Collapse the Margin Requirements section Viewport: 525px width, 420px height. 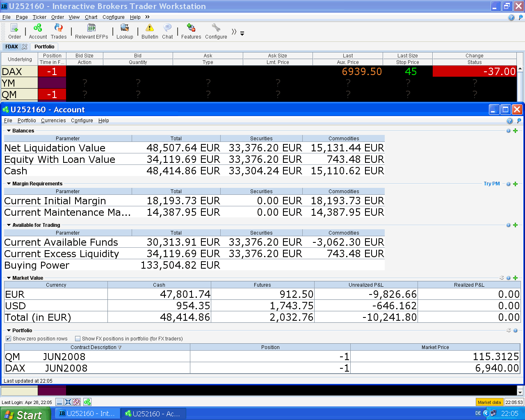pos(9,184)
